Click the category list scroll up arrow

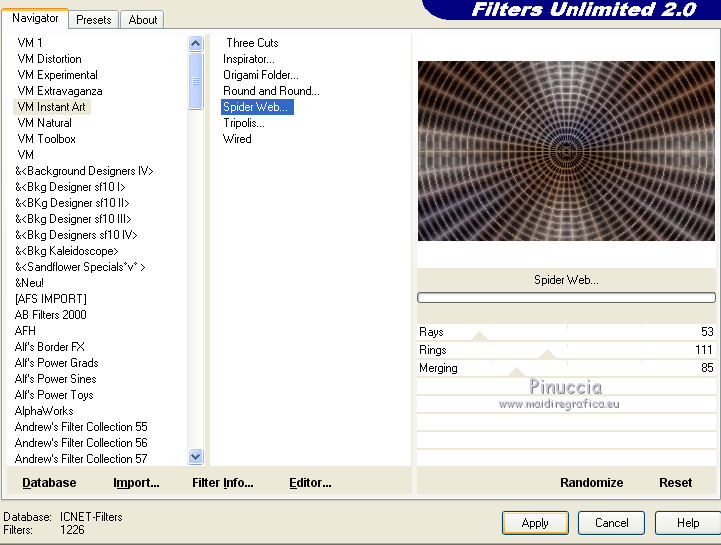tap(195, 44)
